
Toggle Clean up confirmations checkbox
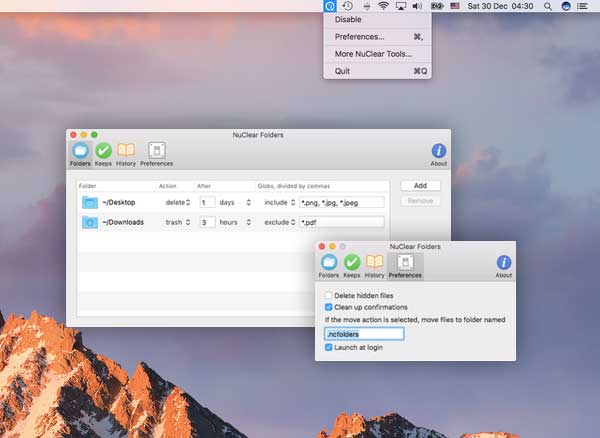click(x=328, y=307)
